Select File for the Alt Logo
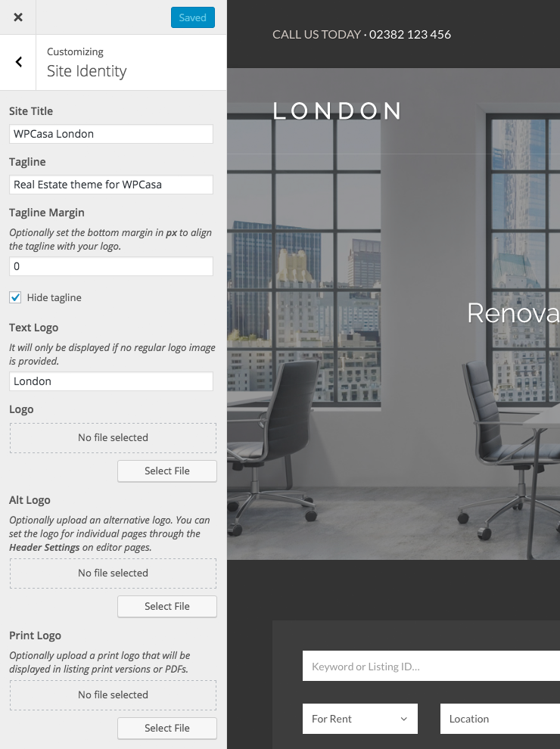 tap(167, 606)
